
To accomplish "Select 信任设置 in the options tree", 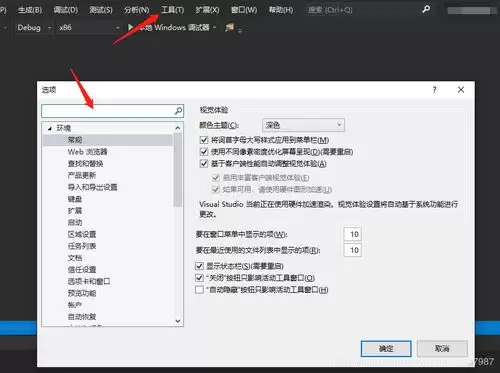I will tap(82, 270).
